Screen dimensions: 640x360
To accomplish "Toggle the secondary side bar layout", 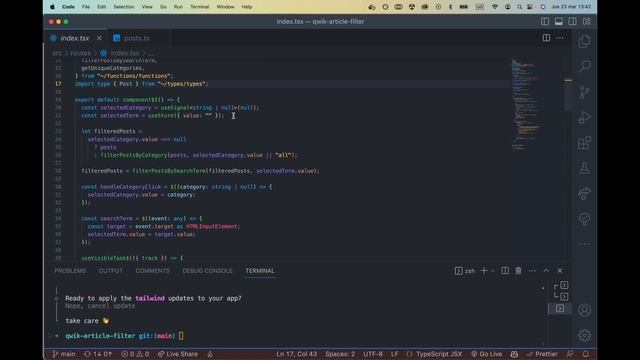I will click(573, 21).
